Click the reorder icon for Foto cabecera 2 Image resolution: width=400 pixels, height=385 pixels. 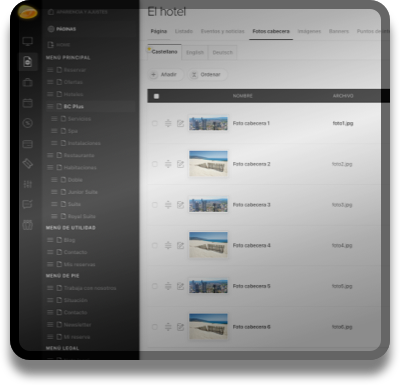click(x=168, y=164)
